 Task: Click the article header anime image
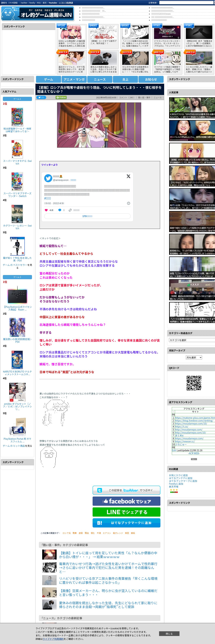pyautogui.click(x=99, y=125)
